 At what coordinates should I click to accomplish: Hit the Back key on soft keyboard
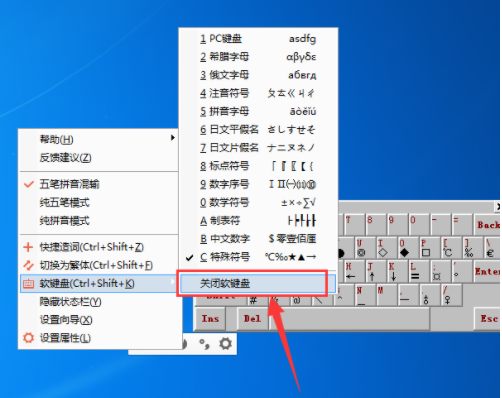click(487, 224)
